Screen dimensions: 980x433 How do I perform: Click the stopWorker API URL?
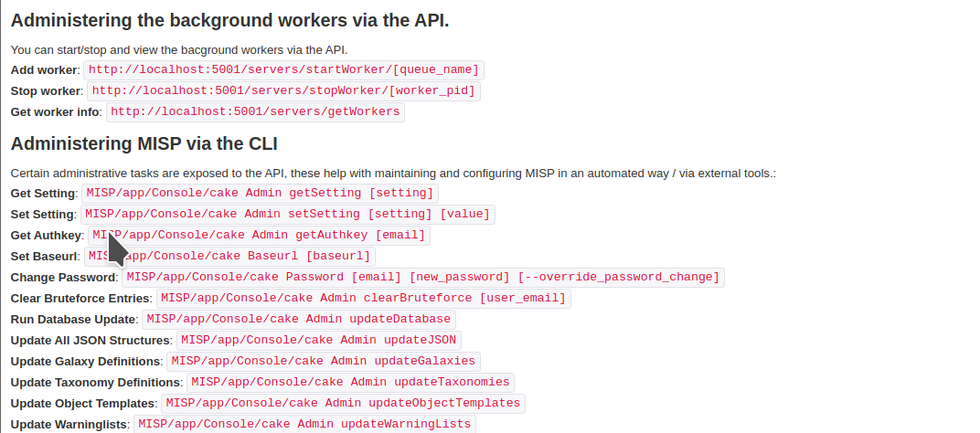point(283,91)
